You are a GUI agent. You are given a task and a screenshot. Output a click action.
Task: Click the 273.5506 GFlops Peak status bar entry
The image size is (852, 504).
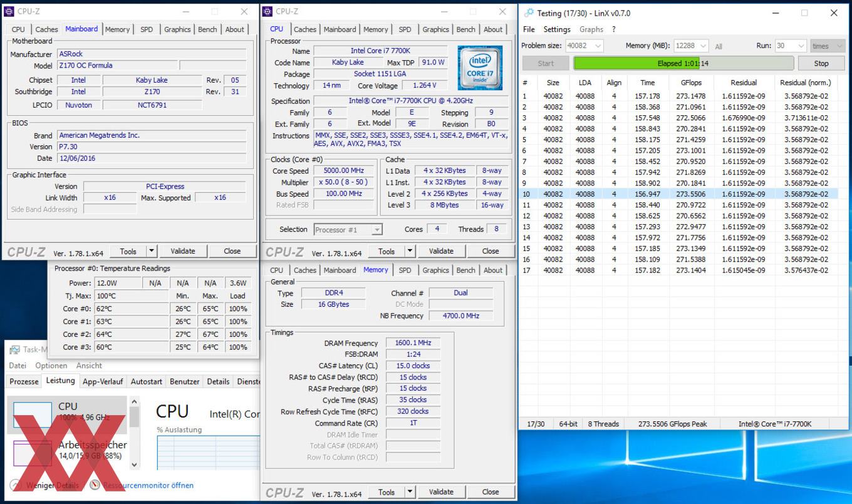point(672,424)
